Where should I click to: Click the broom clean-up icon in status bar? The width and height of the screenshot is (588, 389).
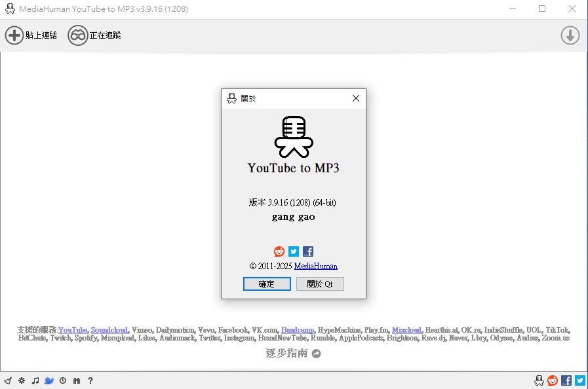[x=8, y=380]
